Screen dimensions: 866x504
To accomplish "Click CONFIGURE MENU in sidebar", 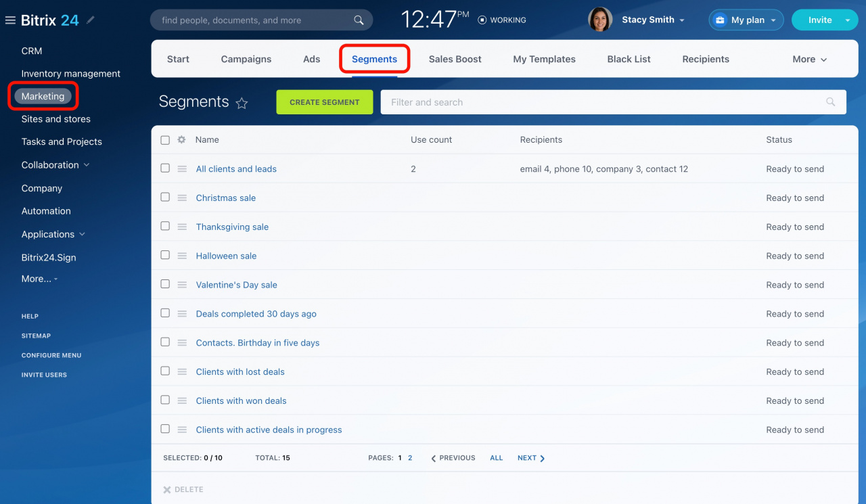I will click(51, 355).
